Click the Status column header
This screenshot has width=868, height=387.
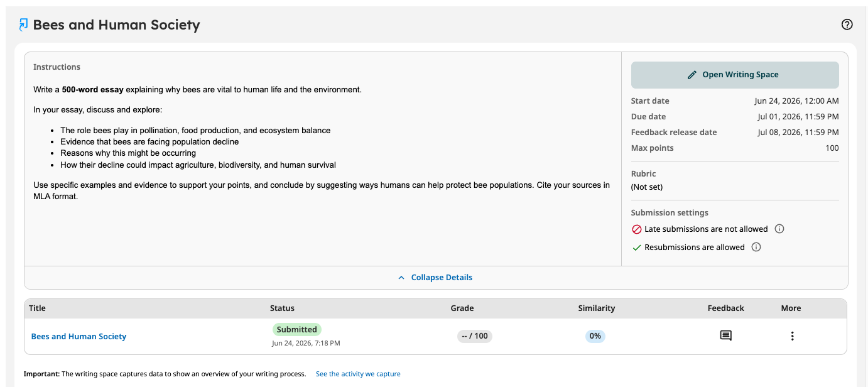(282, 308)
